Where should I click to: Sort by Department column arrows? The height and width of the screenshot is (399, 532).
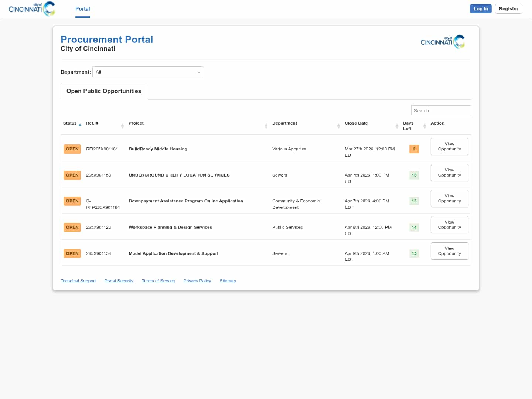pyautogui.click(x=338, y=126)
